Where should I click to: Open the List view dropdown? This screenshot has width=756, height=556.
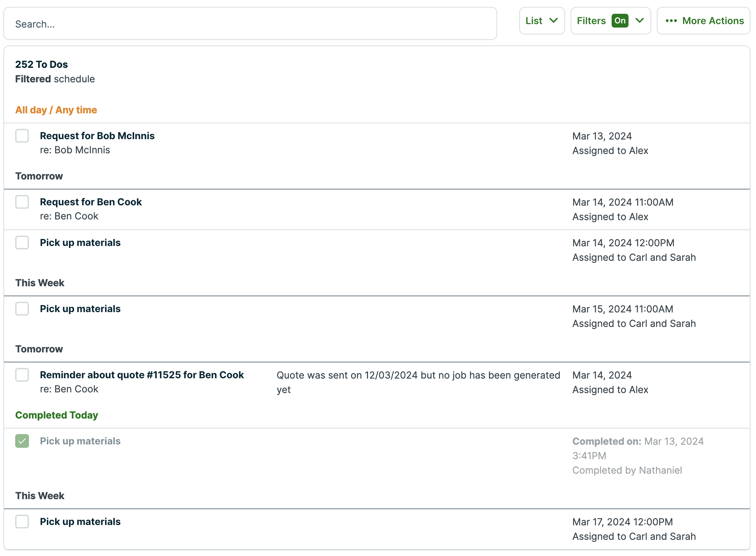[542, 21]
